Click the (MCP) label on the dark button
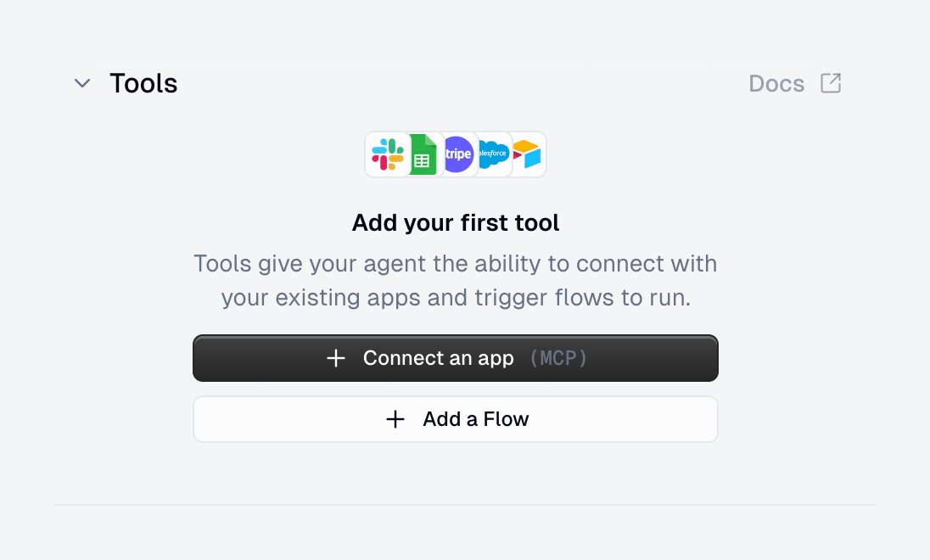This screenshot has width=930, height=560. (558, 358)
